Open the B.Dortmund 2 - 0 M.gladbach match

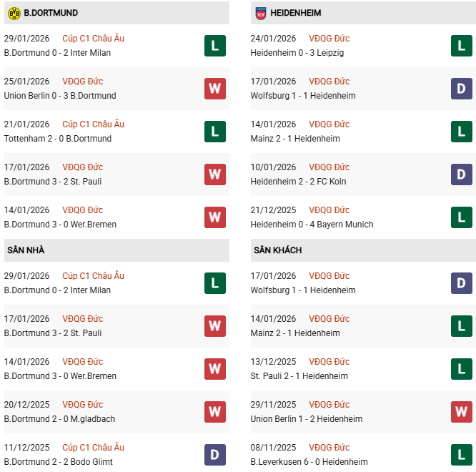[x=59, y=419]
